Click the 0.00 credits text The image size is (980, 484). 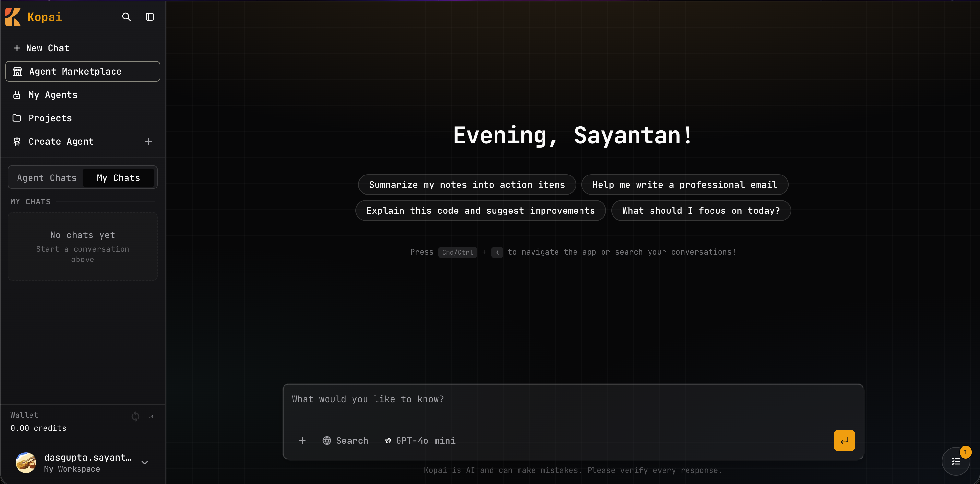pyautogui.click(x=38, y=428)
